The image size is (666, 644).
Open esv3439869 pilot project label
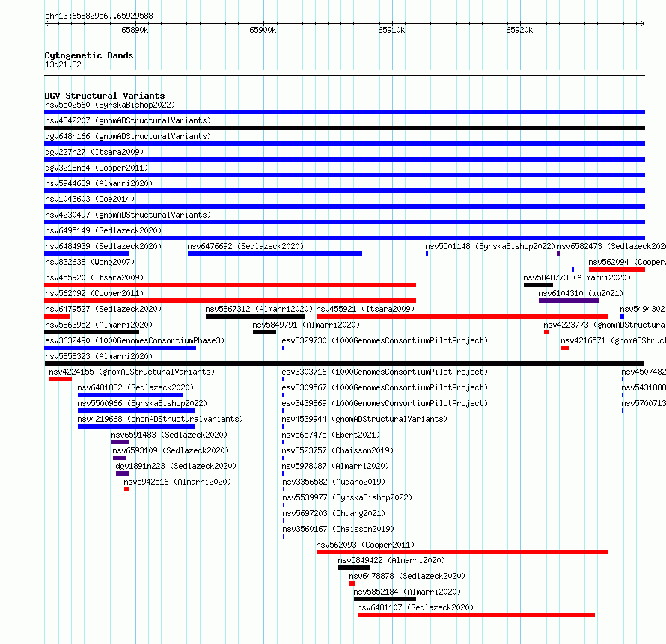[x=385, y=403]
